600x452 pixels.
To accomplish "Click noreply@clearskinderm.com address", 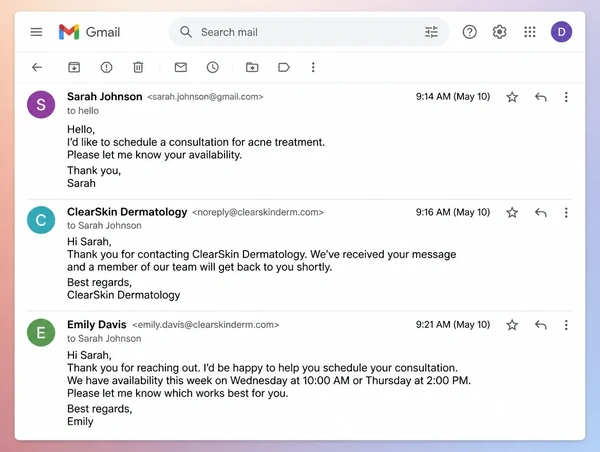I will pyautogui.click(x=258, y=212).
